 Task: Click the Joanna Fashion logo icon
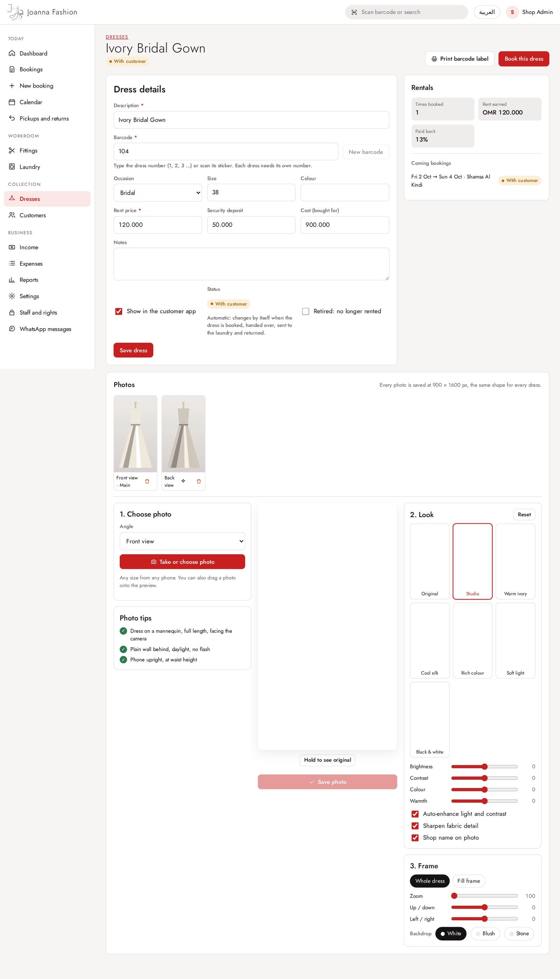[x=15, y=12]
